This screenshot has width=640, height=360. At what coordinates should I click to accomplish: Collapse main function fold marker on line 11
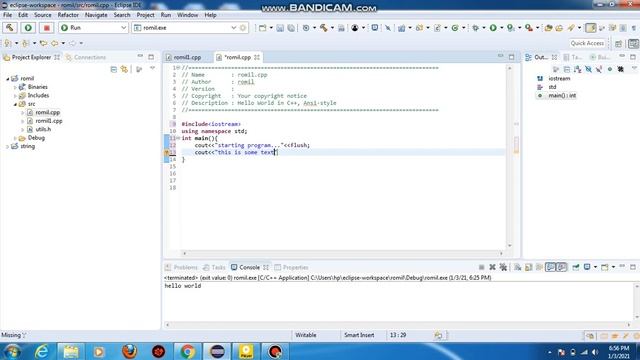pyautogui.click(x=178, y=138)
